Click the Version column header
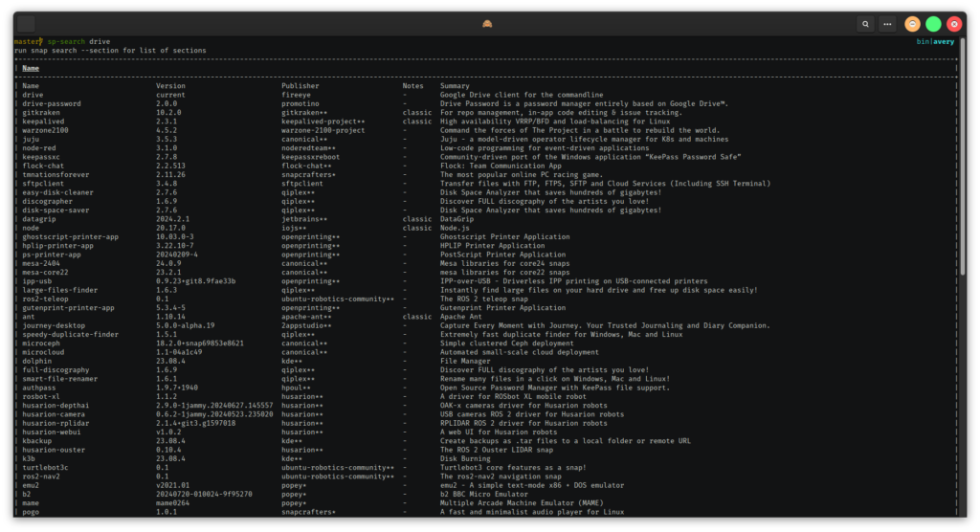The height and width of the screenshot is (532, 980). pyautogui.click(x=171, y=86)
